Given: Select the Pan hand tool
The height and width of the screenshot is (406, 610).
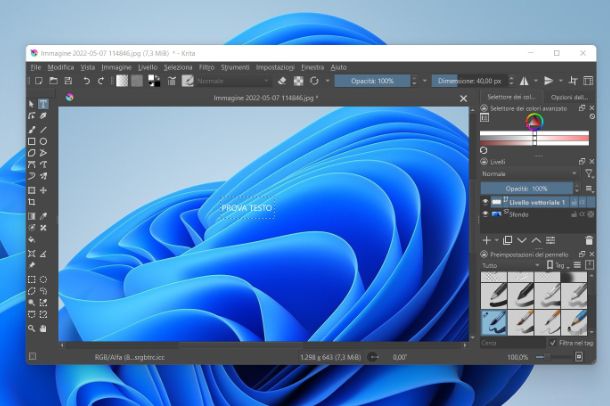Looking at the screenshot, I should [x=43, y=329].
